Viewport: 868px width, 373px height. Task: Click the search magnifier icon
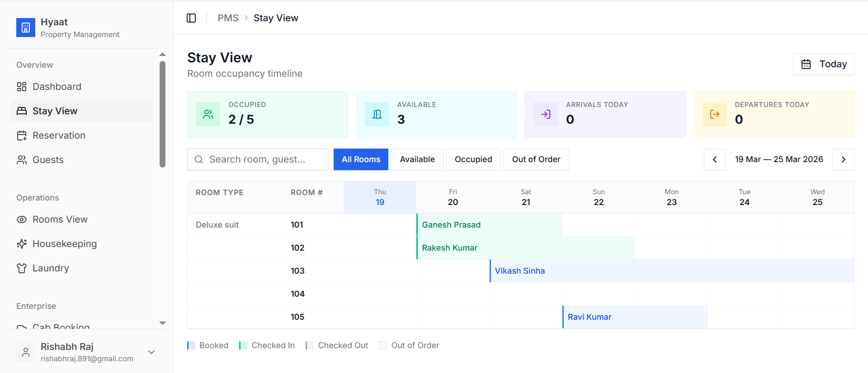(198, 159)
